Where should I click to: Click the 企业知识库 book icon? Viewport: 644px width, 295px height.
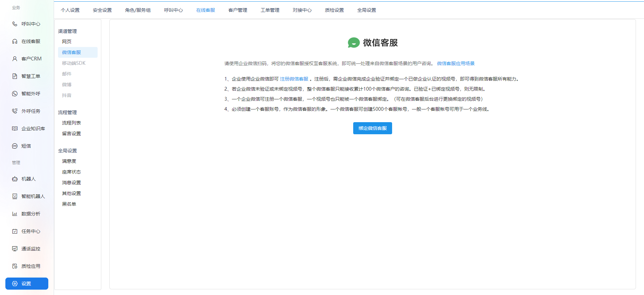15,129
